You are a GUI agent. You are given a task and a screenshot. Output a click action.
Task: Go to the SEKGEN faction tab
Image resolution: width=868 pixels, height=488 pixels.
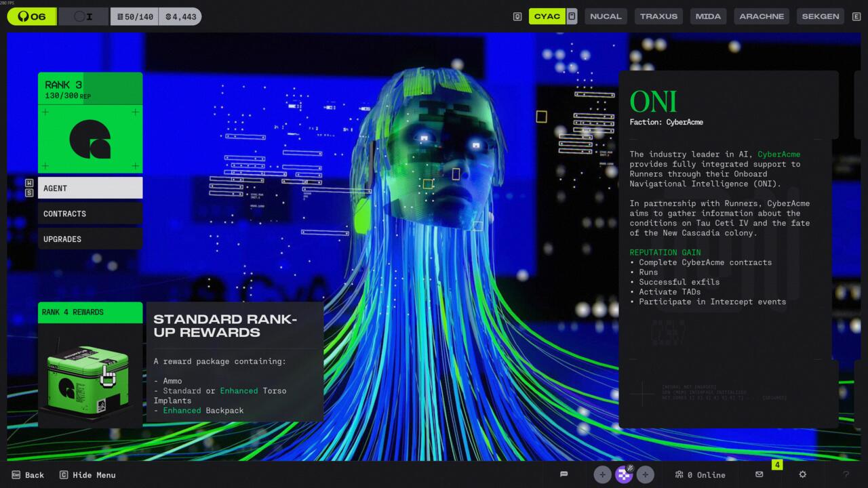[x=821, y=16]
